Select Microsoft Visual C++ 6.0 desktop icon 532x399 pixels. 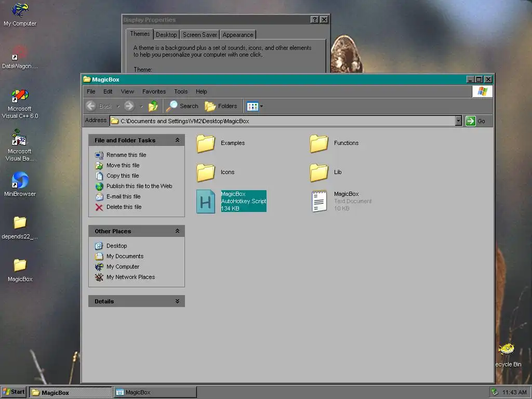[x=20, y=103]
